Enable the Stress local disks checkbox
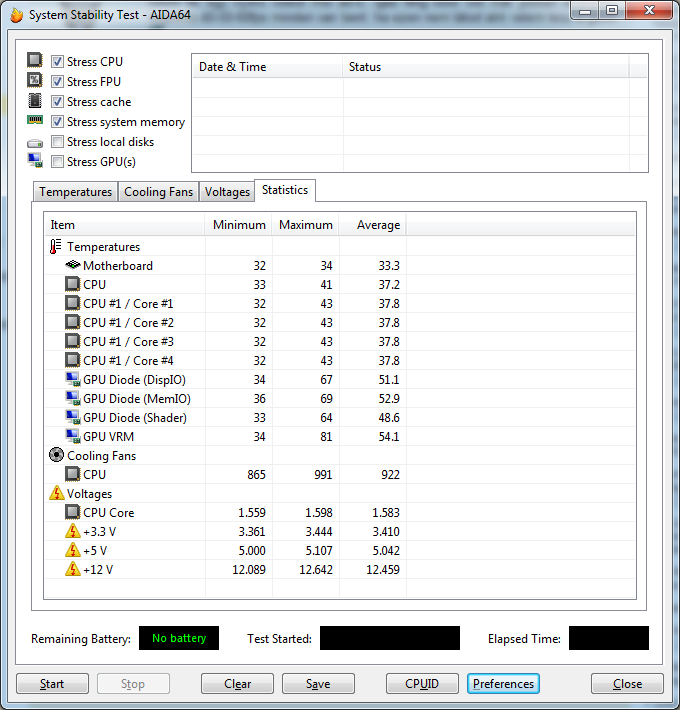 (57, 142)
